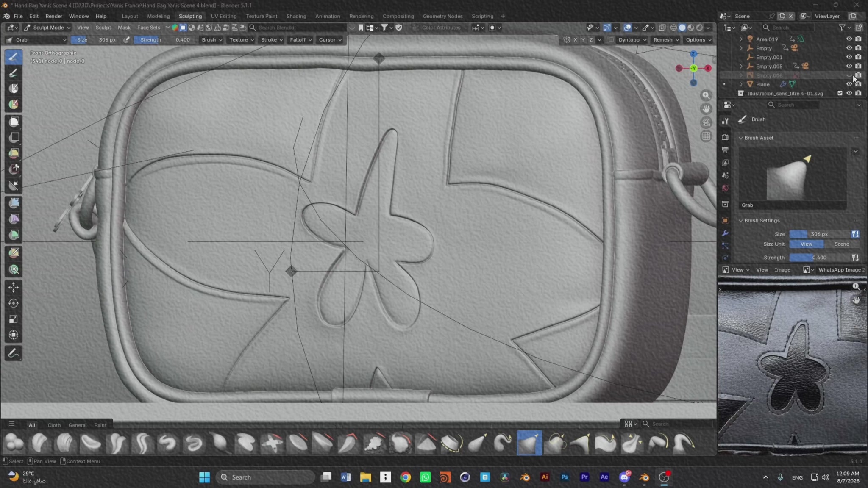Uncheck the Illustration_sans_titre 4-01.svg collection checkbox
The height and width of the screenshot is (488, 868).
coord(840,93)
